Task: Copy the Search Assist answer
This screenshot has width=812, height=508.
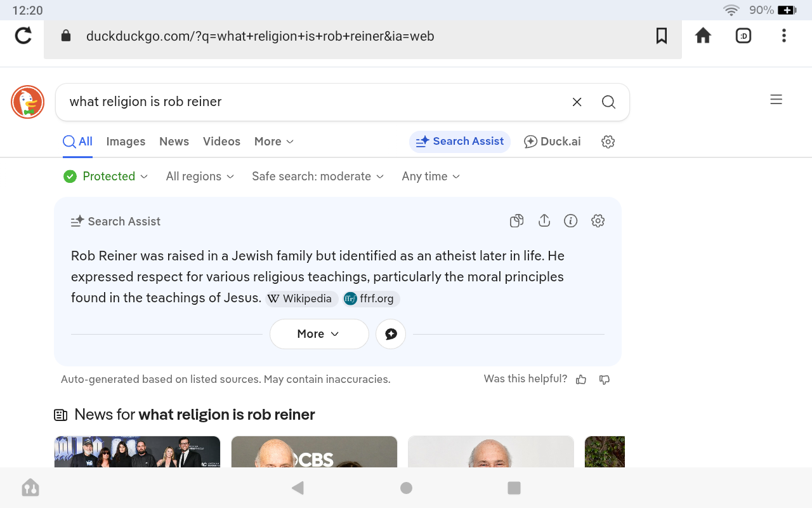Action: pyautogui.click(x=517, y=221)
